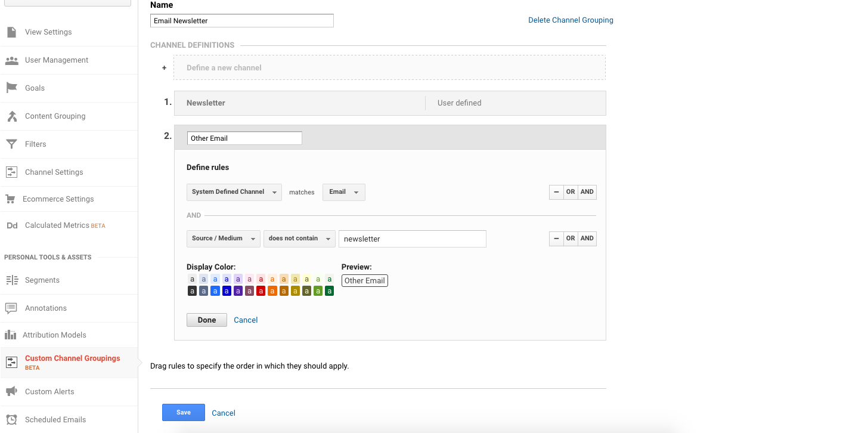Image resolution: width=868 pixels, height=433 pixels.
Task: Select the Segments icon
Action: coord(11,280)
